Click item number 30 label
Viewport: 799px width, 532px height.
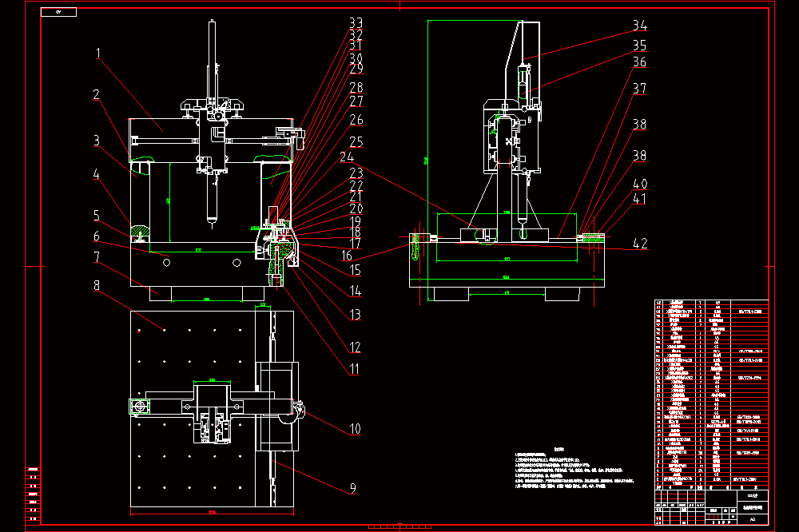click(x=356, y=58)
